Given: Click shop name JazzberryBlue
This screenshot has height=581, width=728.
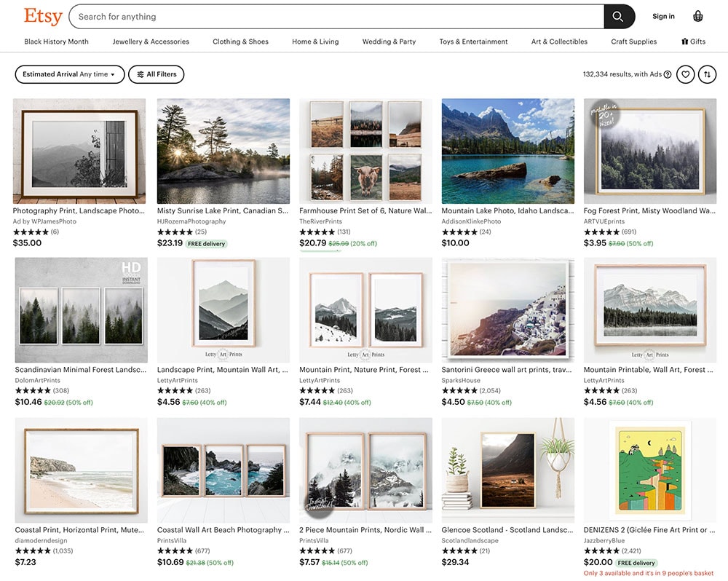Looking at the screenshot, I should click(604, 541).
